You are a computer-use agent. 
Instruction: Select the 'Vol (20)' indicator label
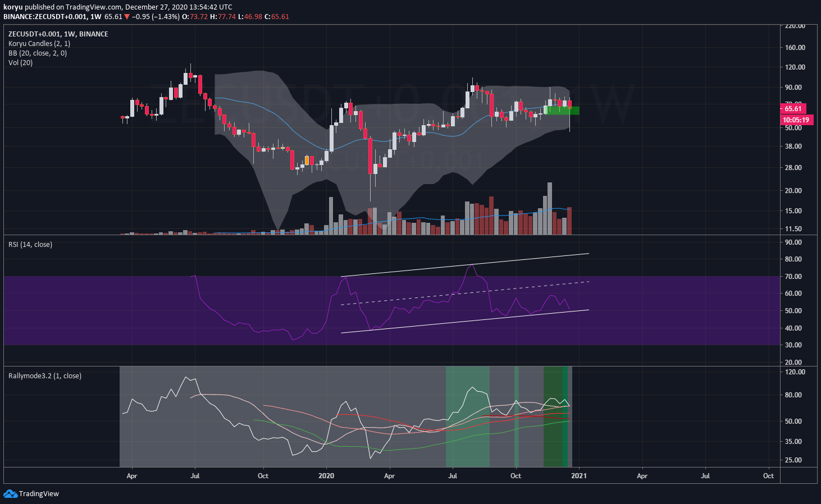20,63
